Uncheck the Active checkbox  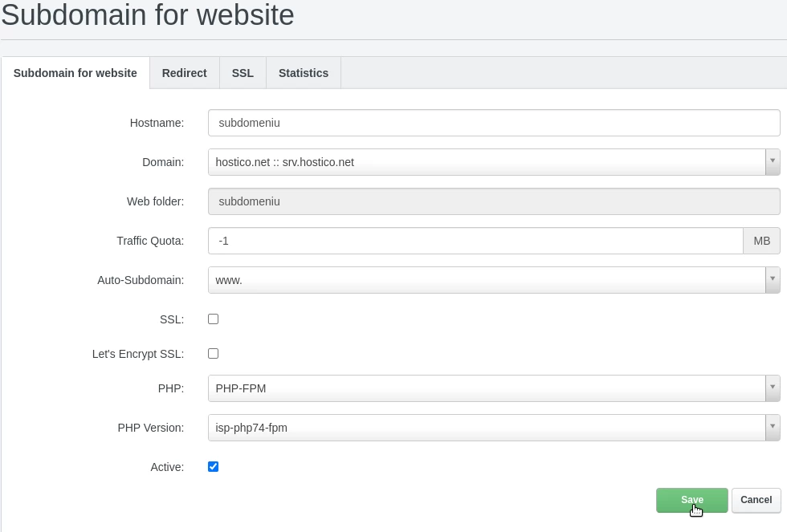(214, 467)
